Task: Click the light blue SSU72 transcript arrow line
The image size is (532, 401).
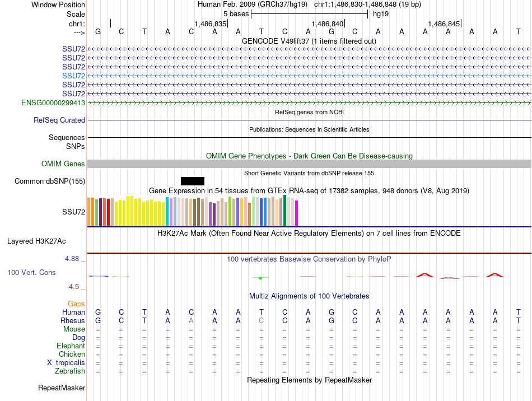Action: 310,76
